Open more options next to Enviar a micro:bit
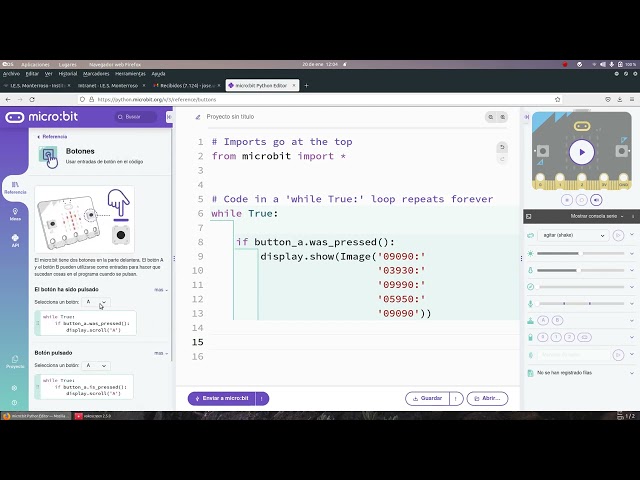The height and width of the screenshot is (480, 640). tap(262, 398)
